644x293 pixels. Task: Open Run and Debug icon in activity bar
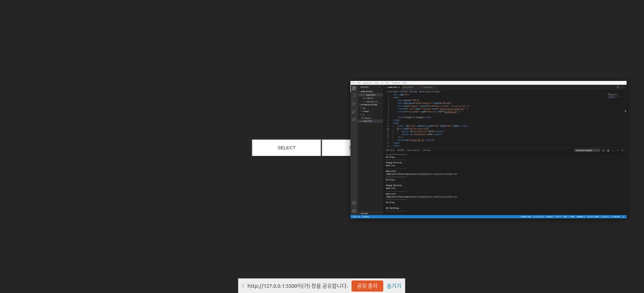354,112
